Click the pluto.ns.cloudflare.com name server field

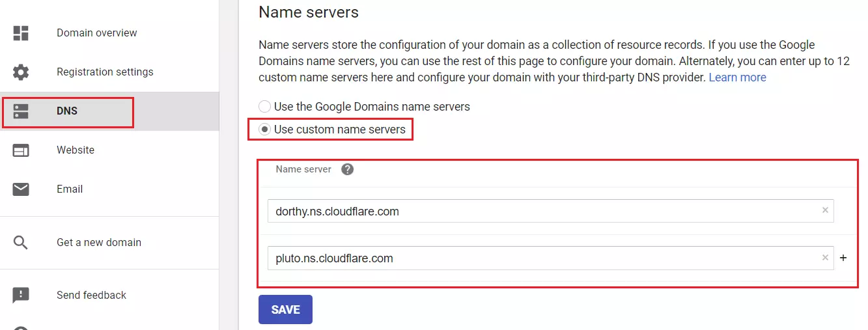(x=550, y=258)
